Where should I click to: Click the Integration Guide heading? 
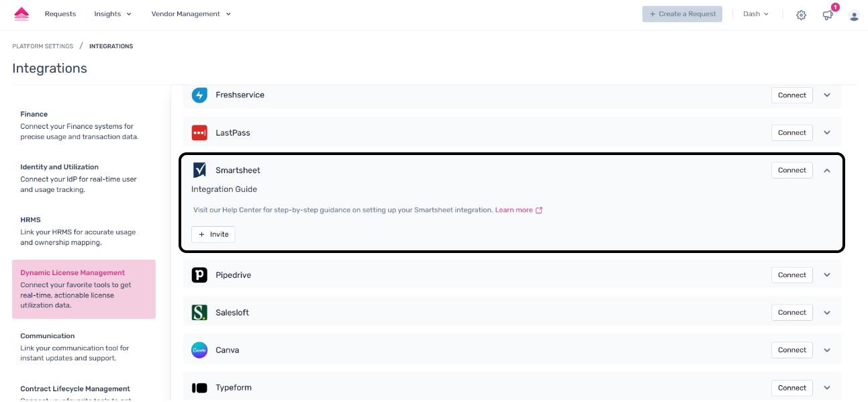[x=224, y=189]
